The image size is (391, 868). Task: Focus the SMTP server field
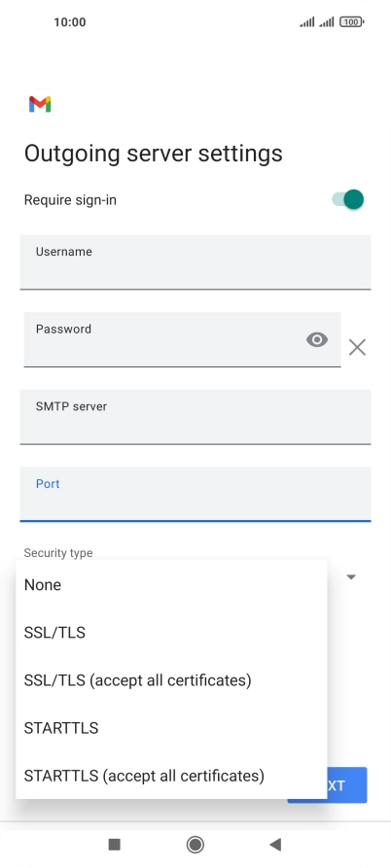pyautogui.click(x=195, y=417)
